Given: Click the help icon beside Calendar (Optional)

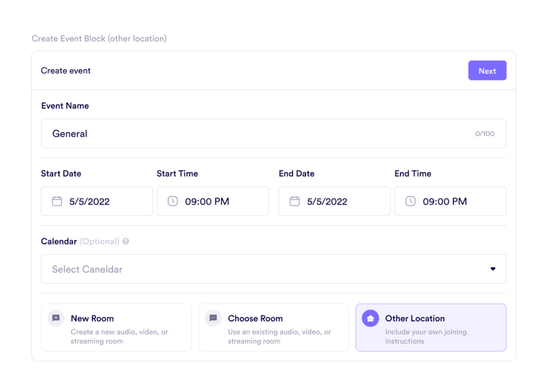Looking at the screenshot, I should tap(126, 242).
